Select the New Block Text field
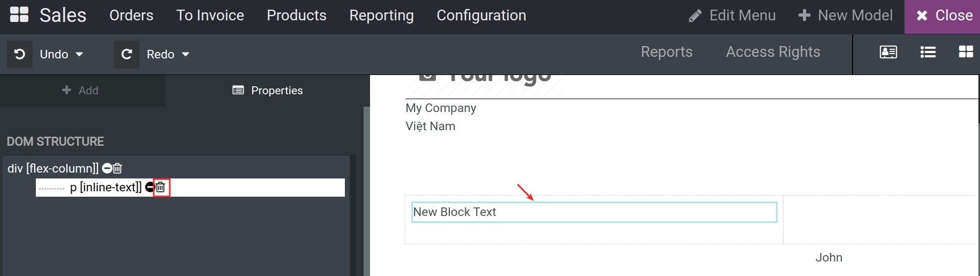The width and height of the screenshot is (980, 276). (594, 212)
